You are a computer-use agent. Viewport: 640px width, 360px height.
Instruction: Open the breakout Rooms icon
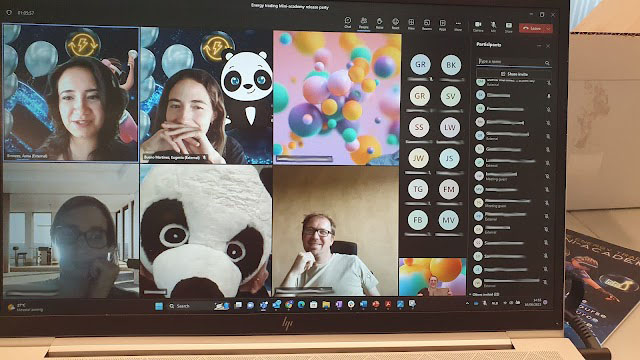(427, 24)
